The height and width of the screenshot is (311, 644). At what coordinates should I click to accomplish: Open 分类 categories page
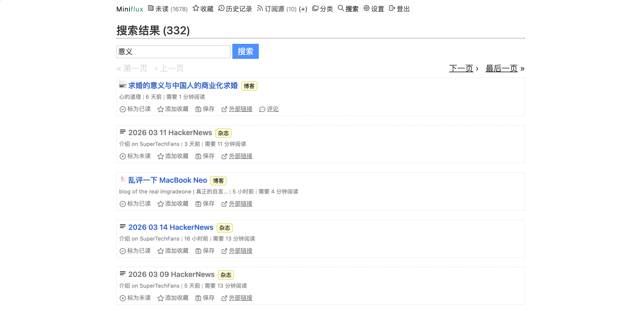click(322, 9)
